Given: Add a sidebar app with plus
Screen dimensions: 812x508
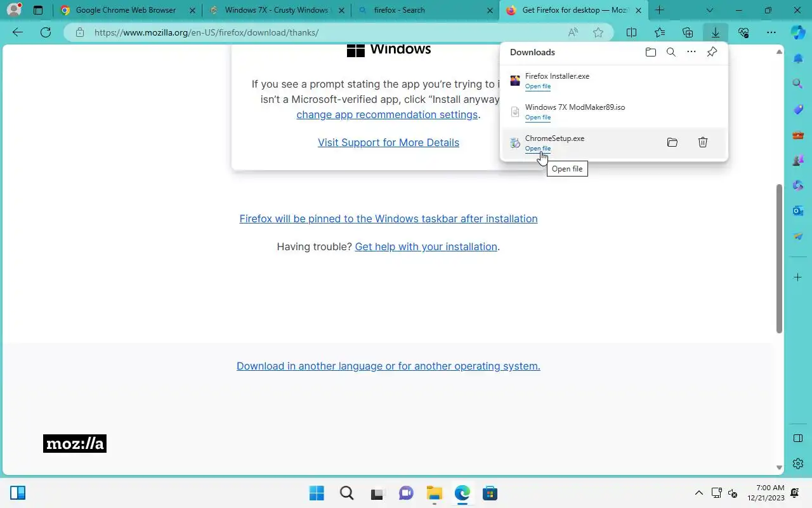Looking at the screenshot, I should [x=798, y=277].
